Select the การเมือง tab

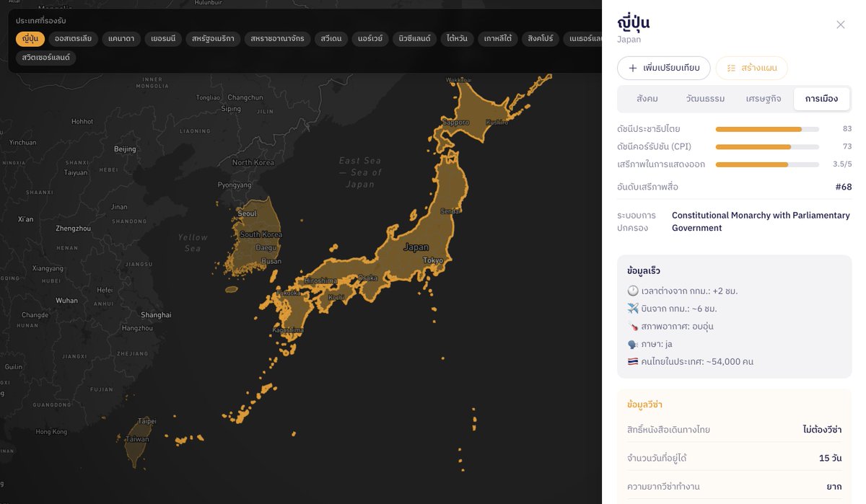[x=821, y=99]
